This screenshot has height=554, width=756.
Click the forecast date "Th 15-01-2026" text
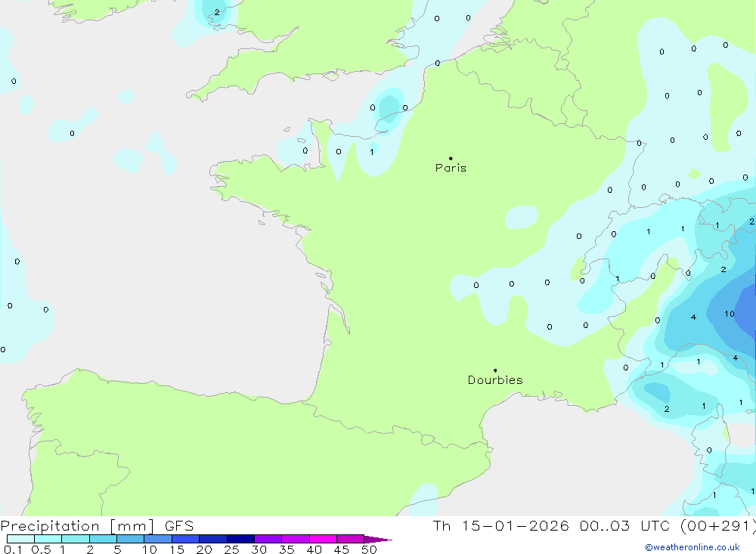500,525
